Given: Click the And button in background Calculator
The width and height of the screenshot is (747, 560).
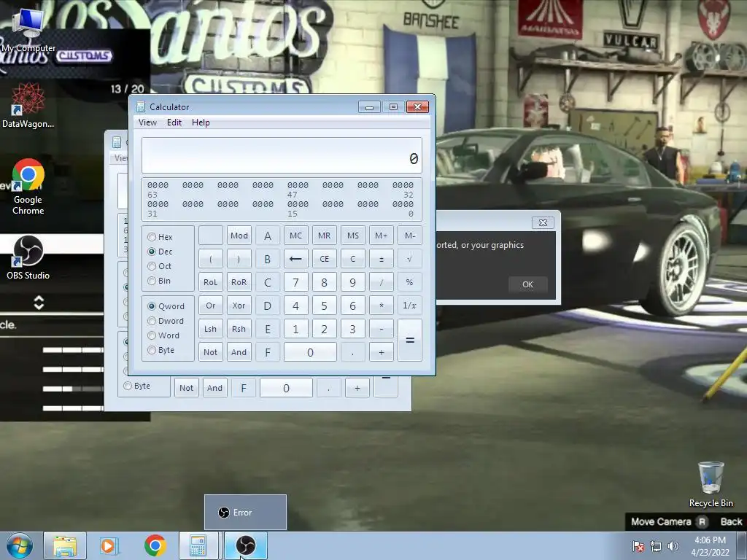Looking at the screenshot, I should [215, 388].
